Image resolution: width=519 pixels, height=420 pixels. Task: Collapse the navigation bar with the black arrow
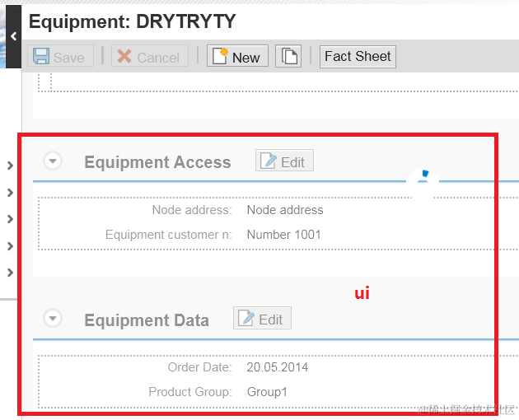tap(13, 36)
